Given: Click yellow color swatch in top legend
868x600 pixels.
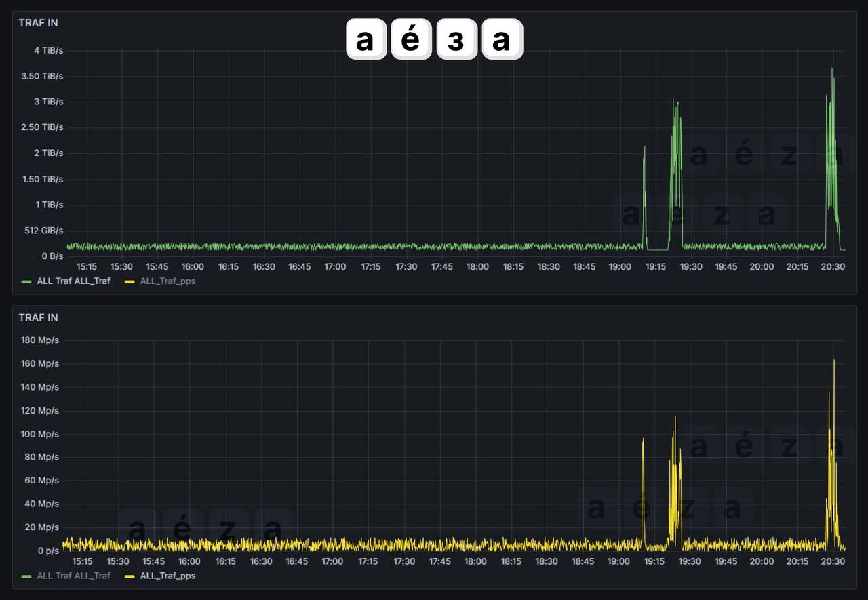Looking at the screenshot, I should [130, 281].
